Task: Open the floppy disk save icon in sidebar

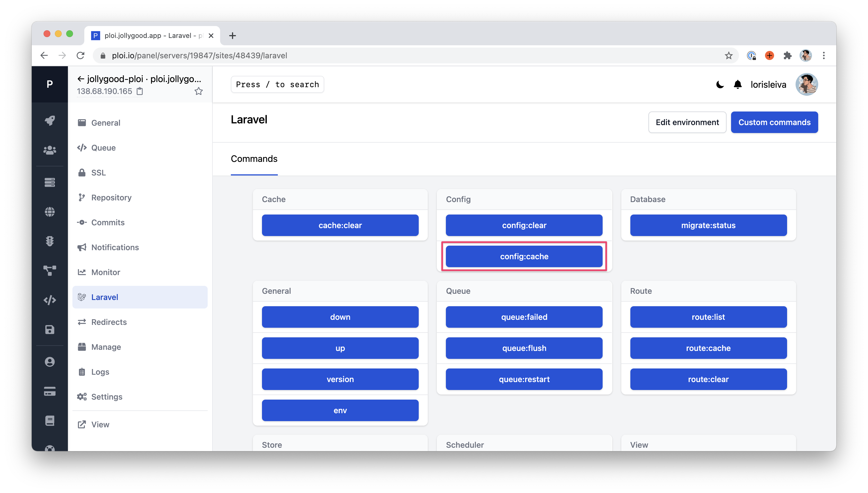Action: [x=50, y=329]
